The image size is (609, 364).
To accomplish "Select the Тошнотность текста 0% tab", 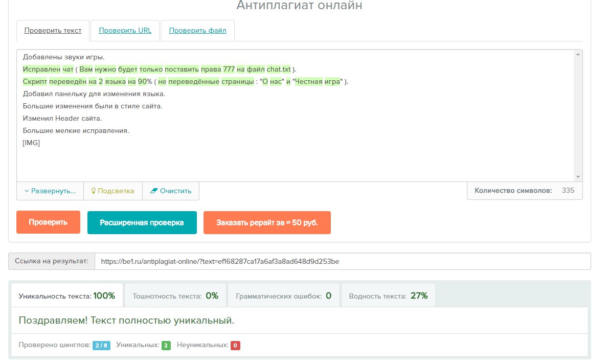I will [x=175, y=296].
